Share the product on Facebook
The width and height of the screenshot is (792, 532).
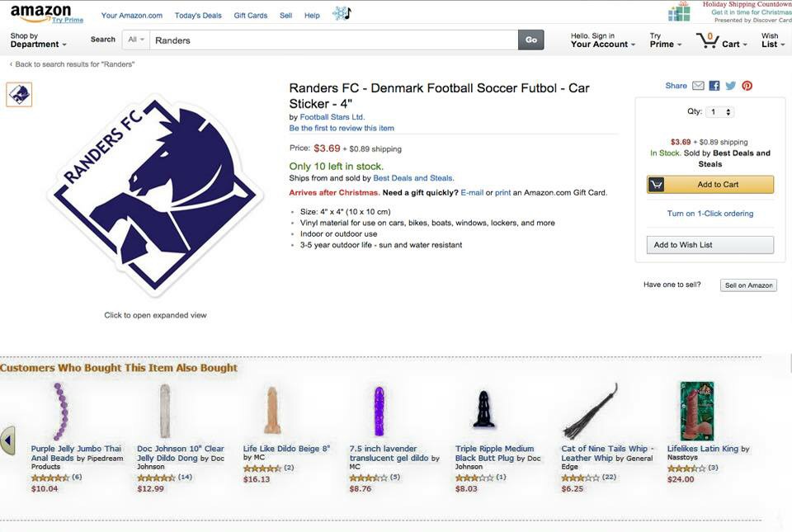[x=714, y=86]
